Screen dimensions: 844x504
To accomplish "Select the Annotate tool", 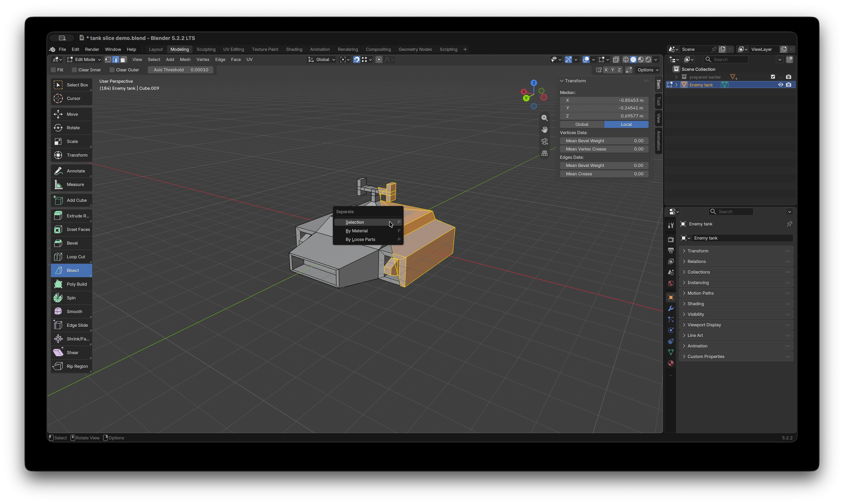I will click(71, 171).
